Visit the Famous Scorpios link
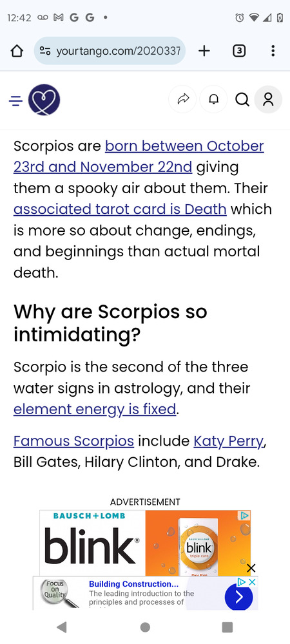290x644 pixels. 73,441
